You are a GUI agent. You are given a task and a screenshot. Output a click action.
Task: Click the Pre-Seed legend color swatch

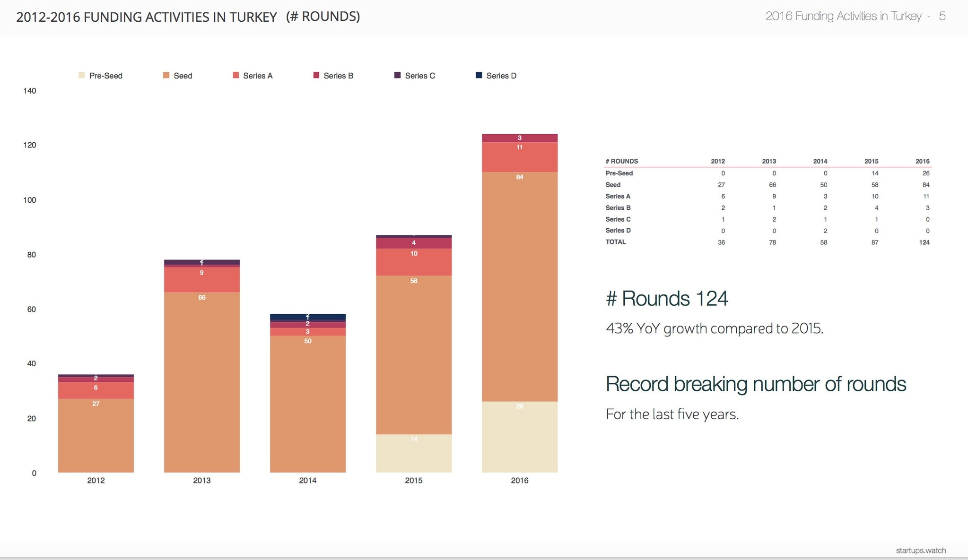[82, 75]
